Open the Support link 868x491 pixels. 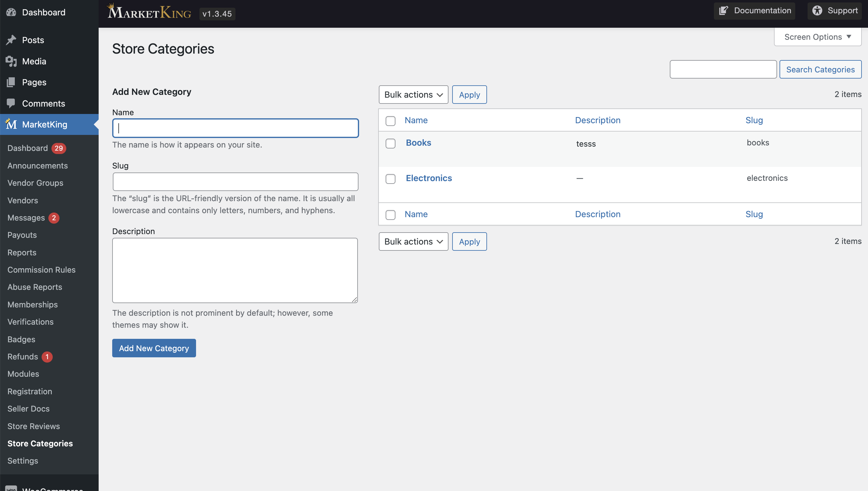point(834,11)
